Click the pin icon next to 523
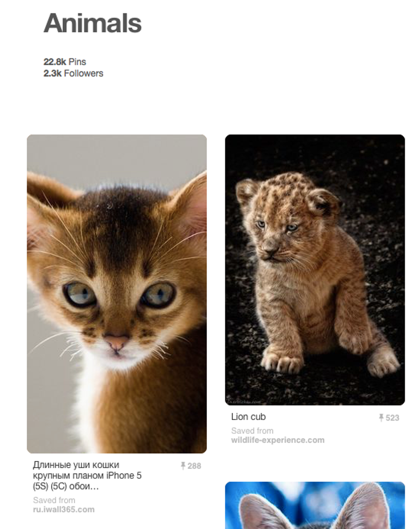 point(381,417)
